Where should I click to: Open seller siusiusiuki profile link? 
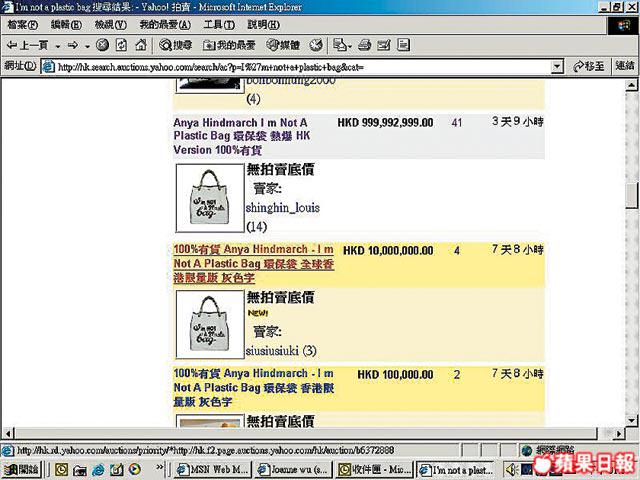pos(272,350)
